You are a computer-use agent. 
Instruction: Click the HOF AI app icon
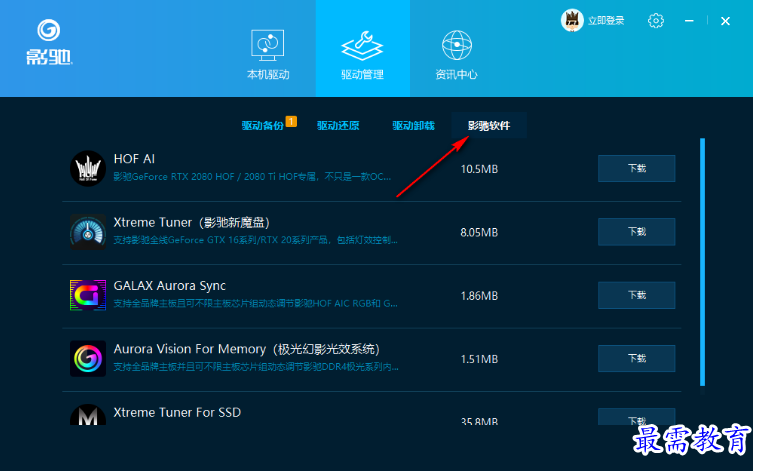(x=88, y=168)
